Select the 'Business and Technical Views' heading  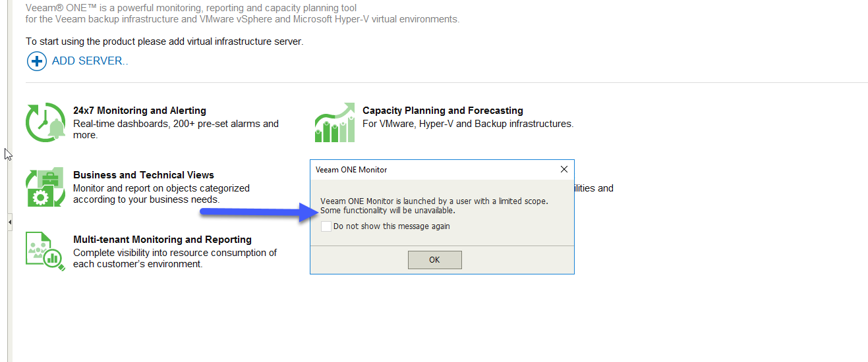tap(144, 175)
